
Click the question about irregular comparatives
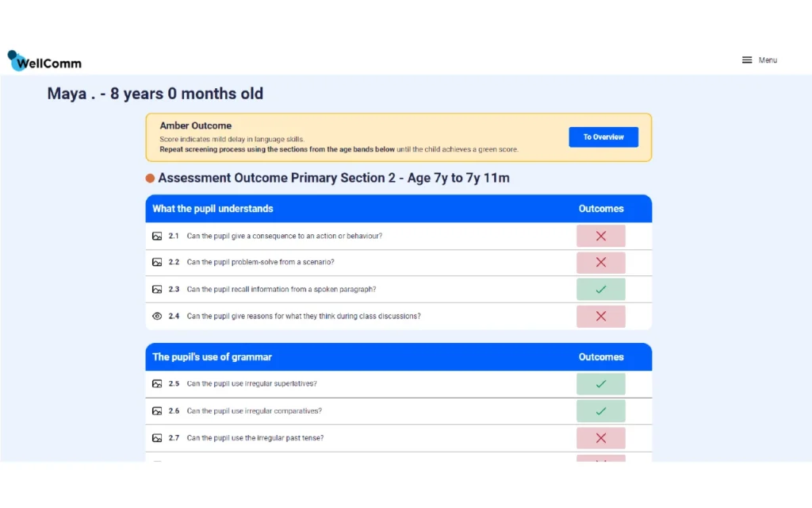254,411
